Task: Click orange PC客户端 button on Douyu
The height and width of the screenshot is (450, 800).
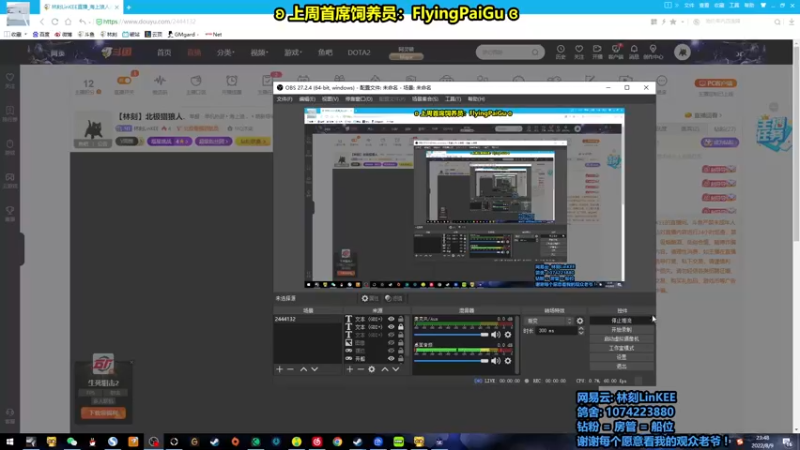Action: (715, 83)
